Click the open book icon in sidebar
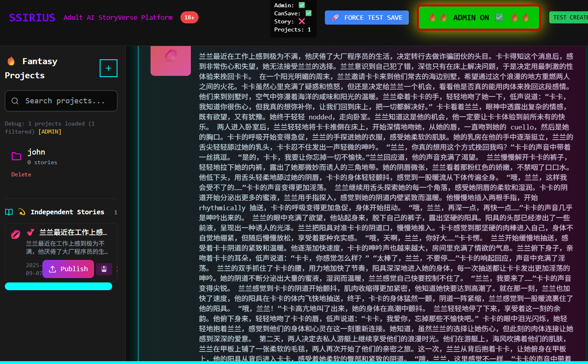Image resolution: width=588 pixels, height=364 pixels. pyautogui.click(x=9, y=212)
